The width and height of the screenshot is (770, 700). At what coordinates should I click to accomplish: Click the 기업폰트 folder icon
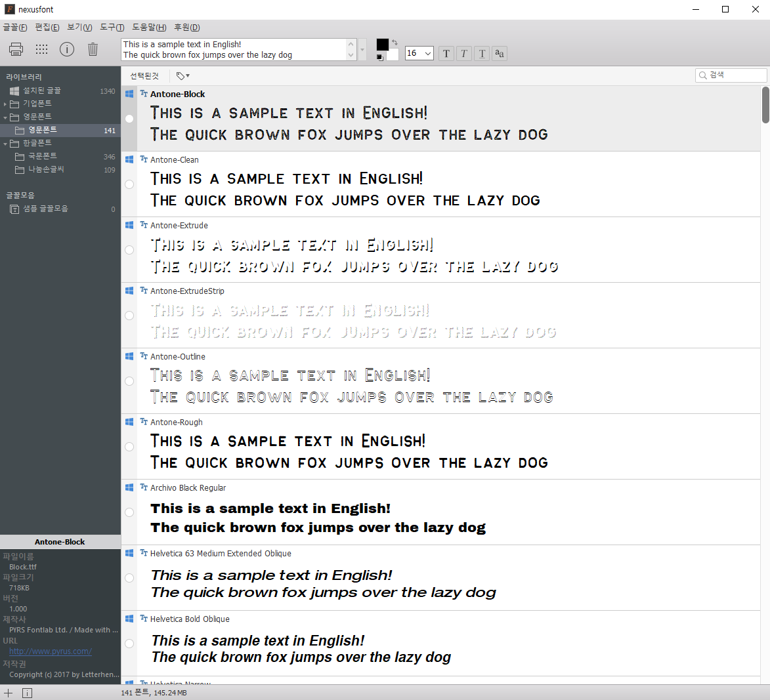click(x=14, y=104)
